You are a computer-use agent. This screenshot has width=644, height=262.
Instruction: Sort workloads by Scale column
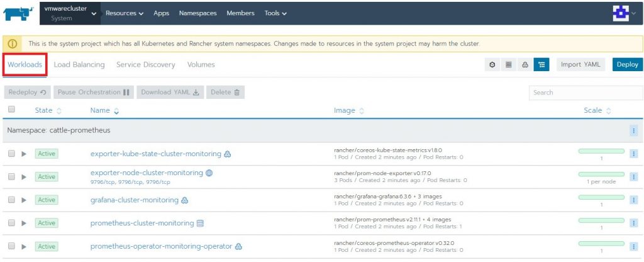[597, 111]
